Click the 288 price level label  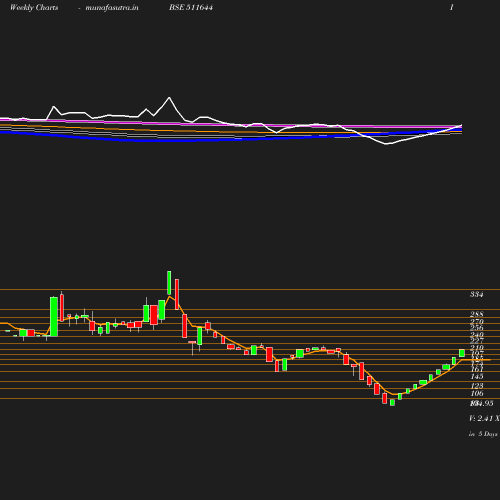point(477,314)
